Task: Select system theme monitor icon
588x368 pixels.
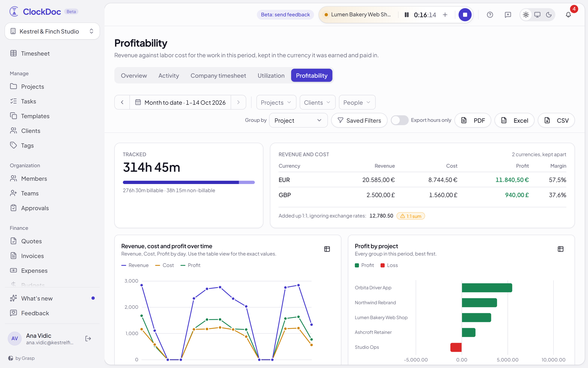Action: [x=537, y=15]
